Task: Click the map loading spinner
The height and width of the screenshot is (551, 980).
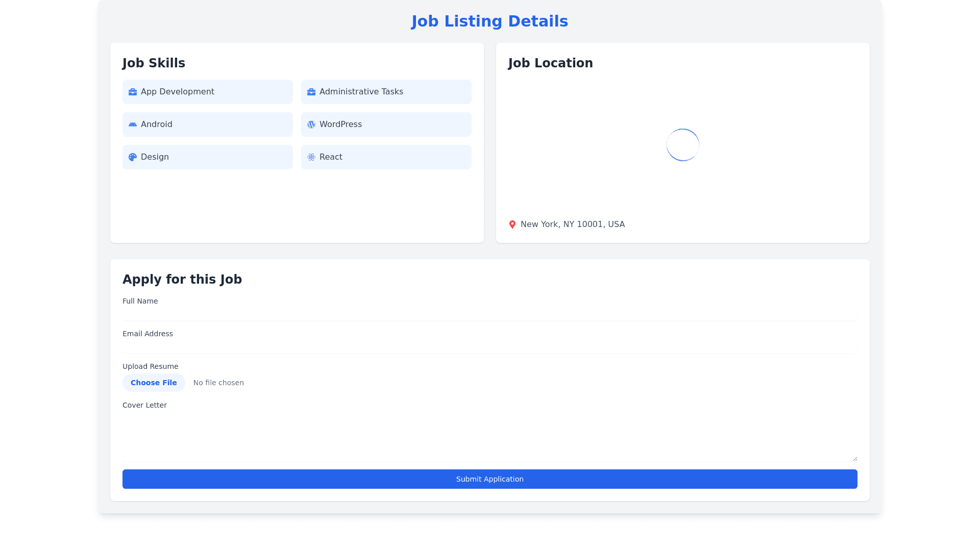Action: tap(682, 145)
